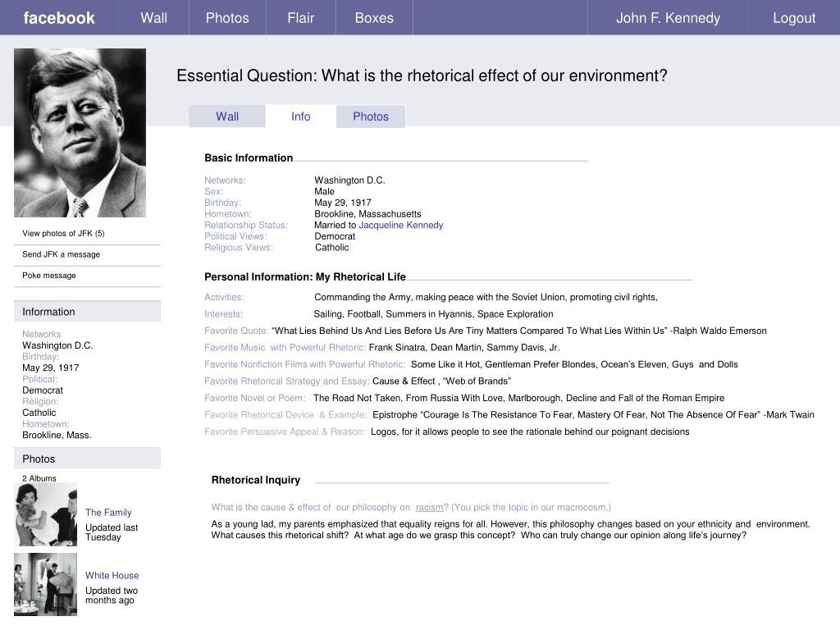Click the Essential Question headline text
840x630 pixels.
coord(422,75)
